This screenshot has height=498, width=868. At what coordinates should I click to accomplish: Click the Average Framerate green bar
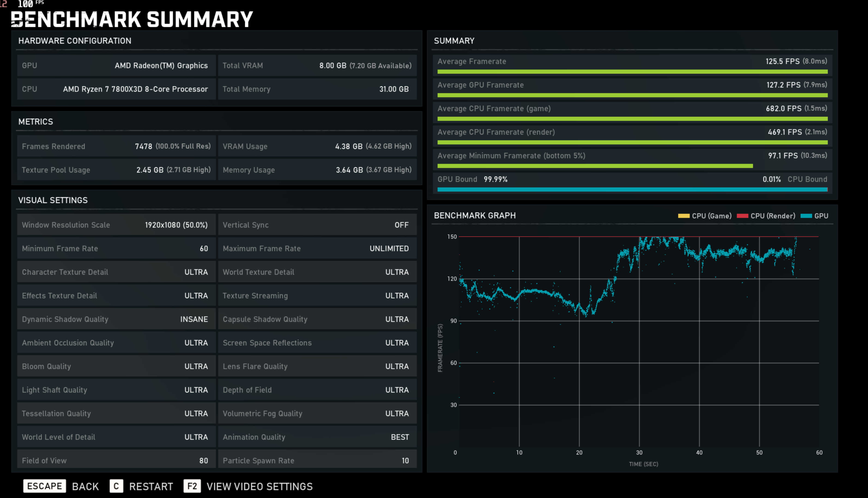(x=632, y=72)
